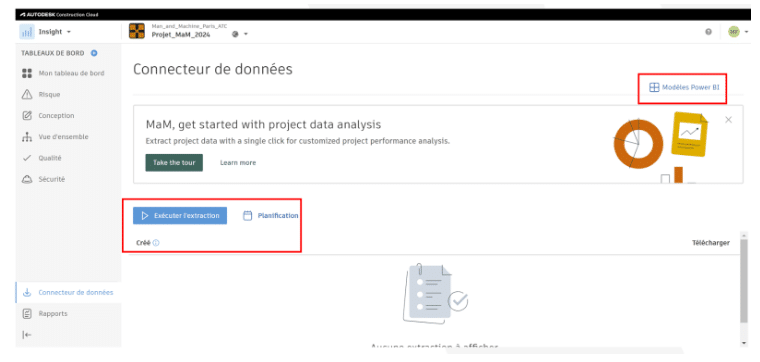Click the Mon tableau de bord grid icon
760x362 pixels.
[27, 74]
